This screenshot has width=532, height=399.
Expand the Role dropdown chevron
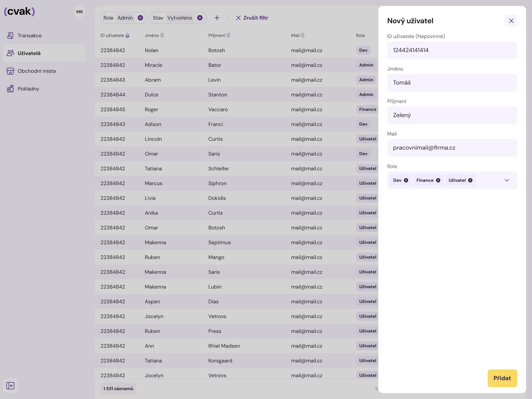[x=507, y=180]
